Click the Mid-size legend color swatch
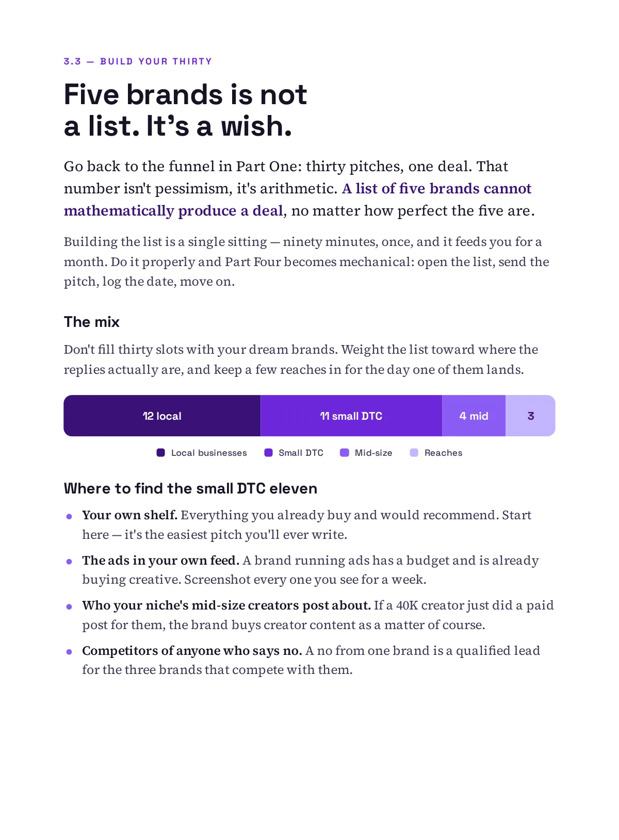Screen dimensions: 619x840 [x=345, y=453]
